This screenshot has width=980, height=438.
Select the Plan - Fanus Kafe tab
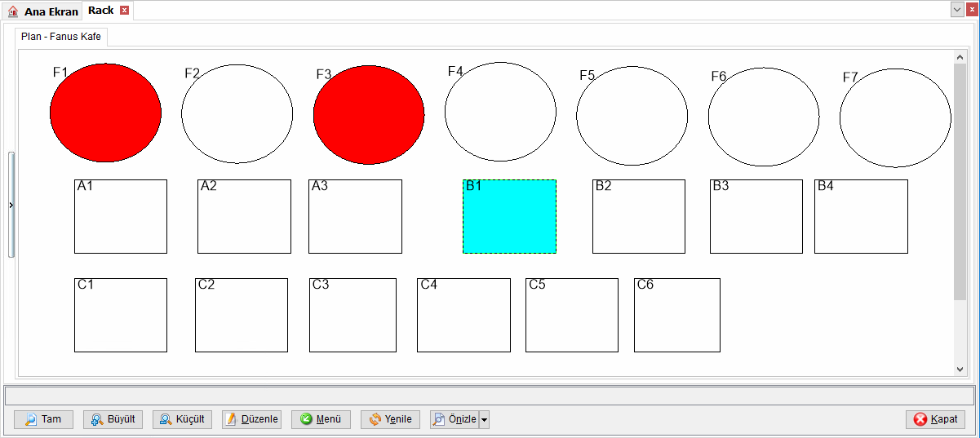61,37
